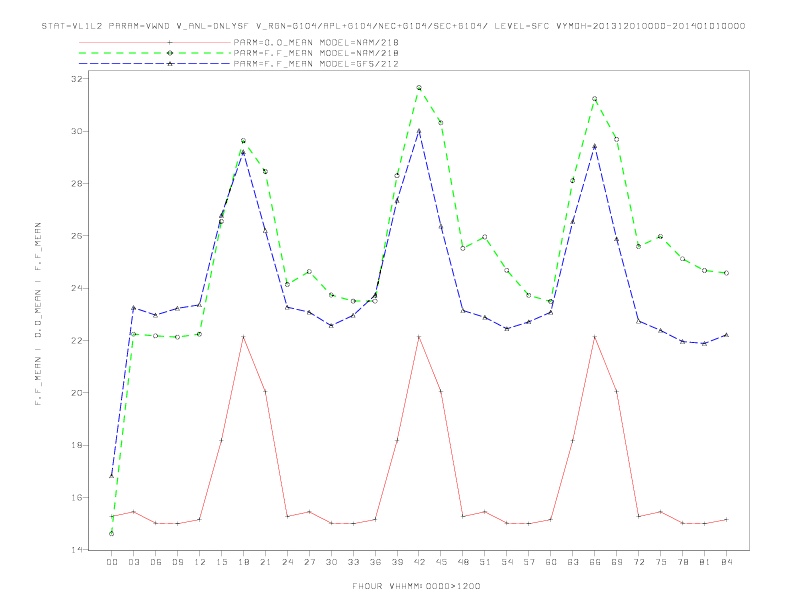Click x-axis tick label 42
Viewport: 792px width, 612px height.
tap(419, 562)
